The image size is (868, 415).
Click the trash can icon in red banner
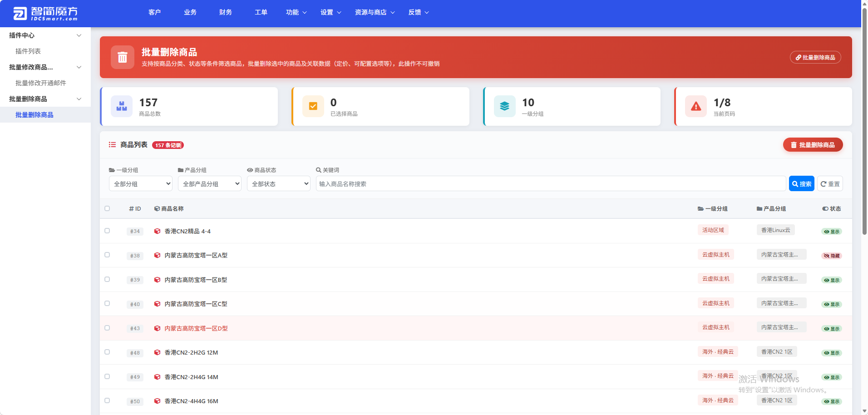(x=123, y=57)
